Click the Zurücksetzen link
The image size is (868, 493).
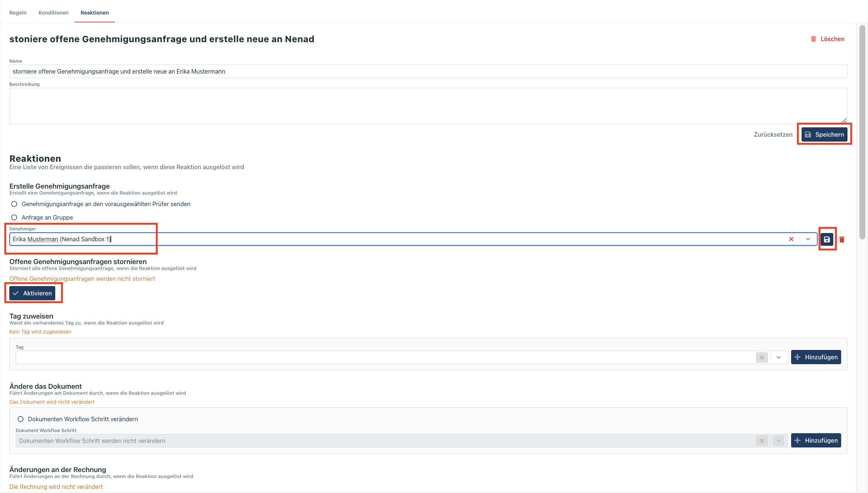point(773,134)
